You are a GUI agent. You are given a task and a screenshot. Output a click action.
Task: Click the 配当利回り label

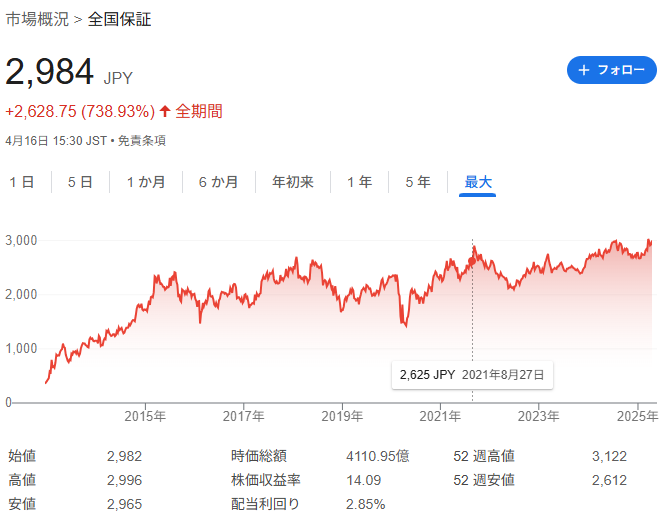tap(265, 504)
